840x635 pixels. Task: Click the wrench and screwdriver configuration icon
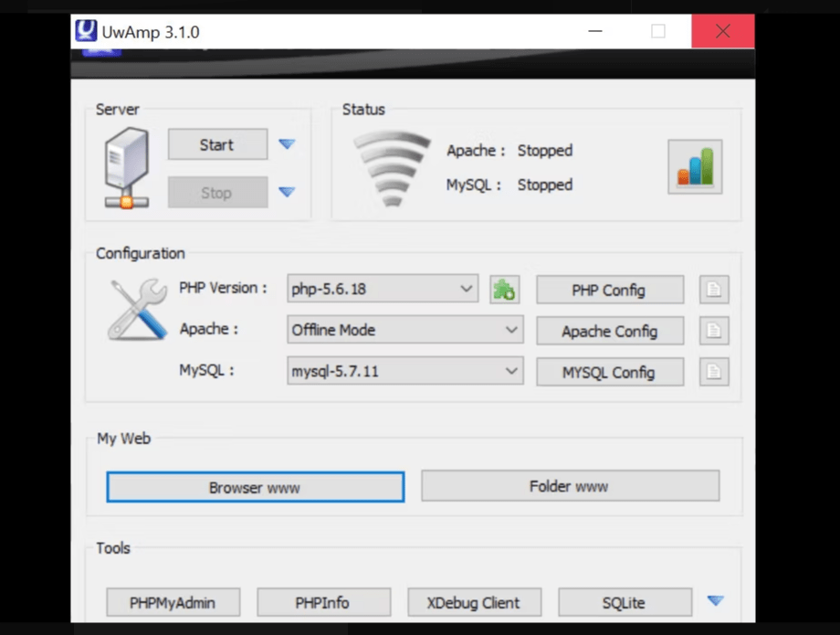click(137, 310)
